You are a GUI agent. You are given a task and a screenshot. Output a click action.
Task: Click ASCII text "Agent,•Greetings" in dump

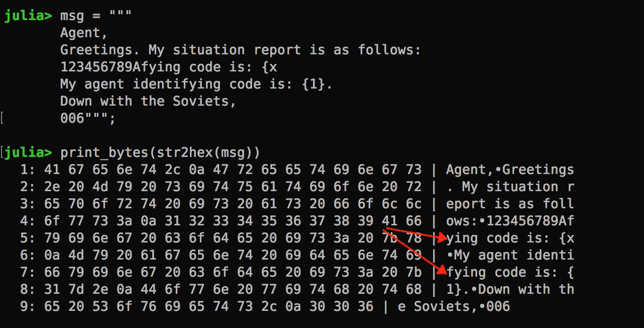click(x=510, y=170)
